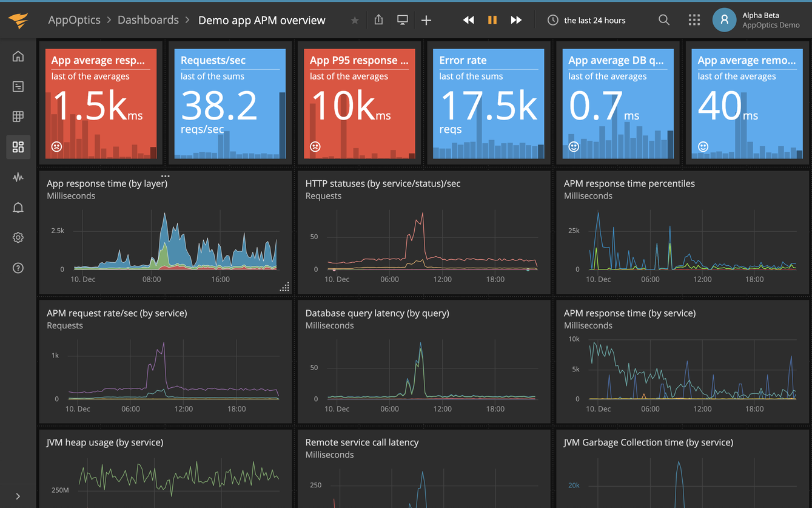Open the Settings gear in the sidebar

pyautogui.click(x=18, y=237)
